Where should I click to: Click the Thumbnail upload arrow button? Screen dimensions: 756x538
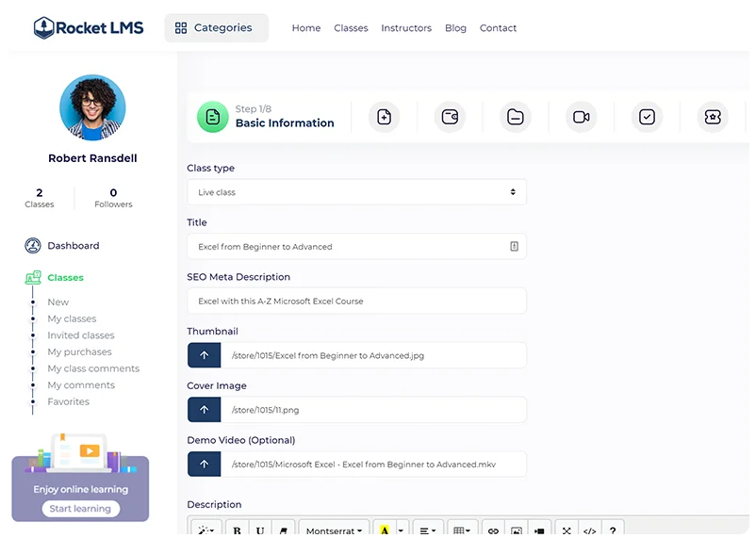click(x=205, y=355)
